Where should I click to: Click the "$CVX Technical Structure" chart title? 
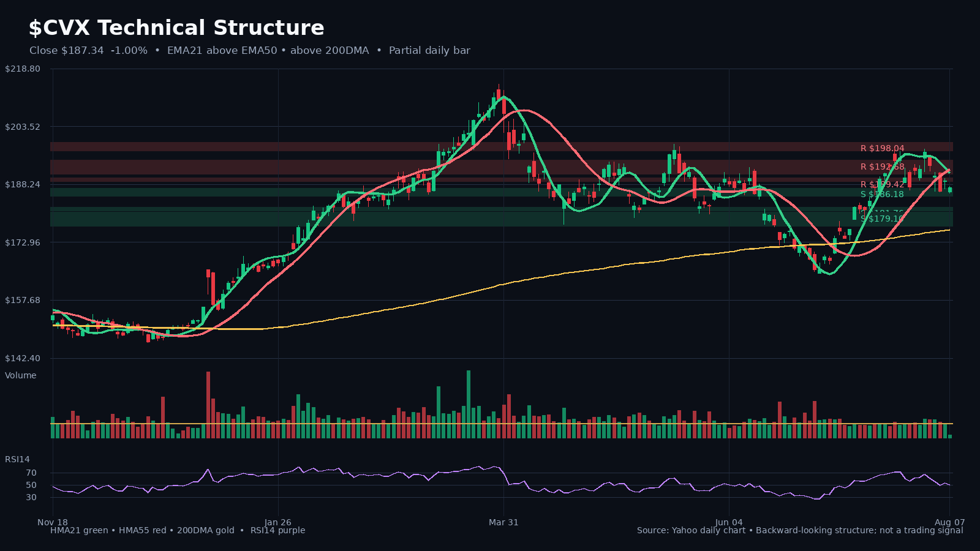tap(176, 28)
